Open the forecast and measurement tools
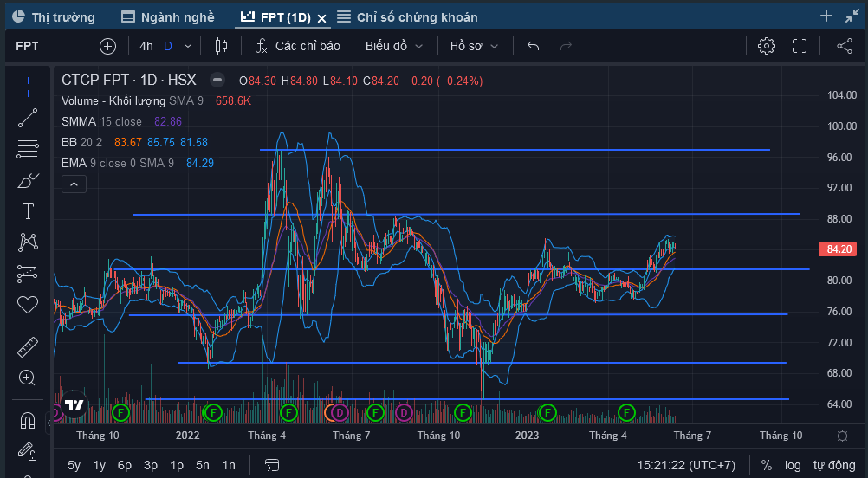 [x=28, y=274]
